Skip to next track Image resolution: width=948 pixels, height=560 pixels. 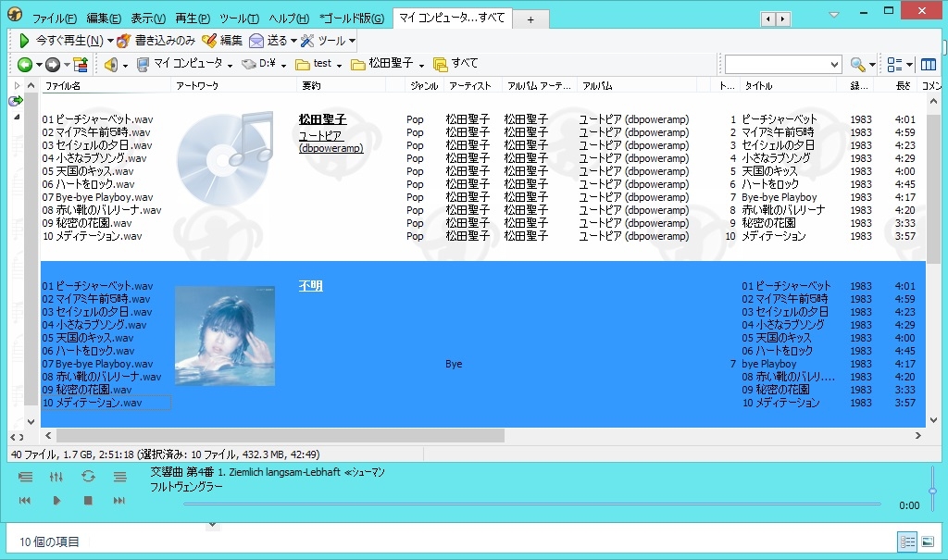(119, 500)
